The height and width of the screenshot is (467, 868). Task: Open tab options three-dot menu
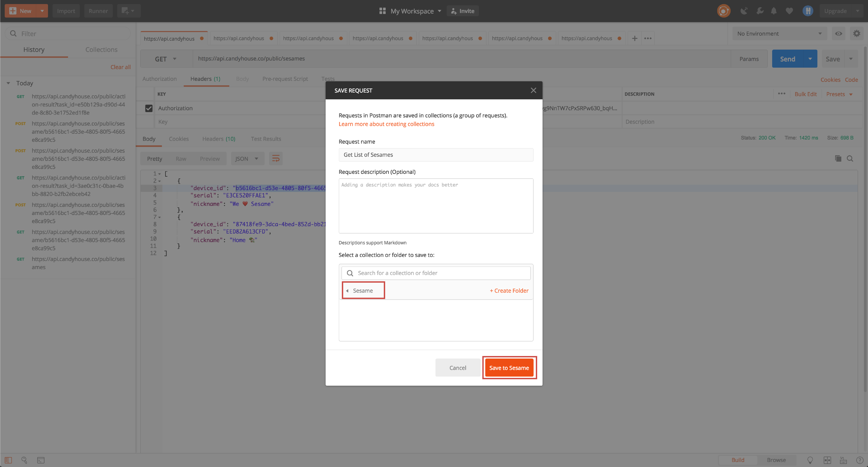pos(648,38)
